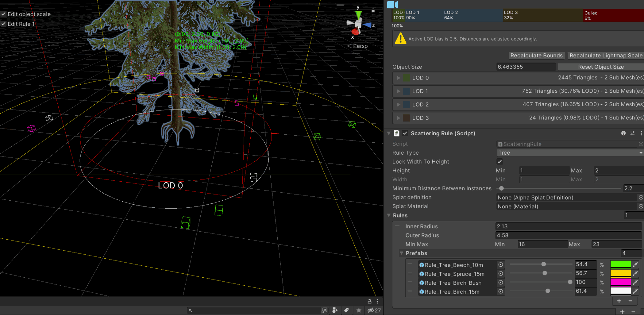The height and width of the screenshot is (315, 644).
Task: Add a prefab with the plus button
Action: (619, 301)
